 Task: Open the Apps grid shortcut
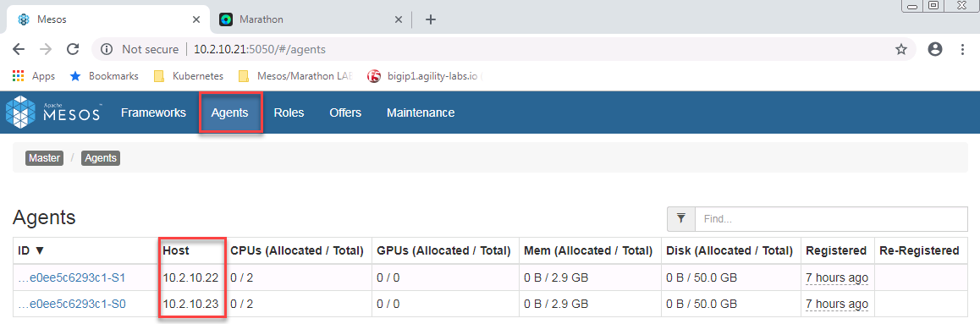(34, 76)
